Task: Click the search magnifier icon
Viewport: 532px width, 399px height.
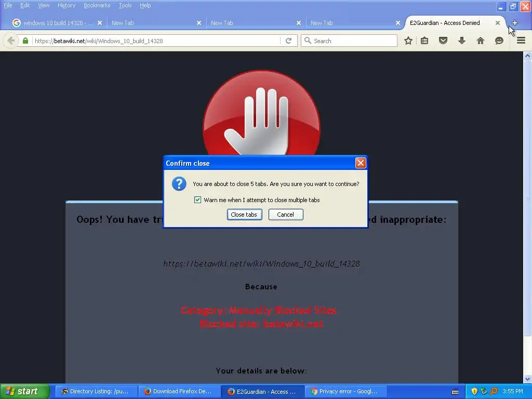Action: 308,41
